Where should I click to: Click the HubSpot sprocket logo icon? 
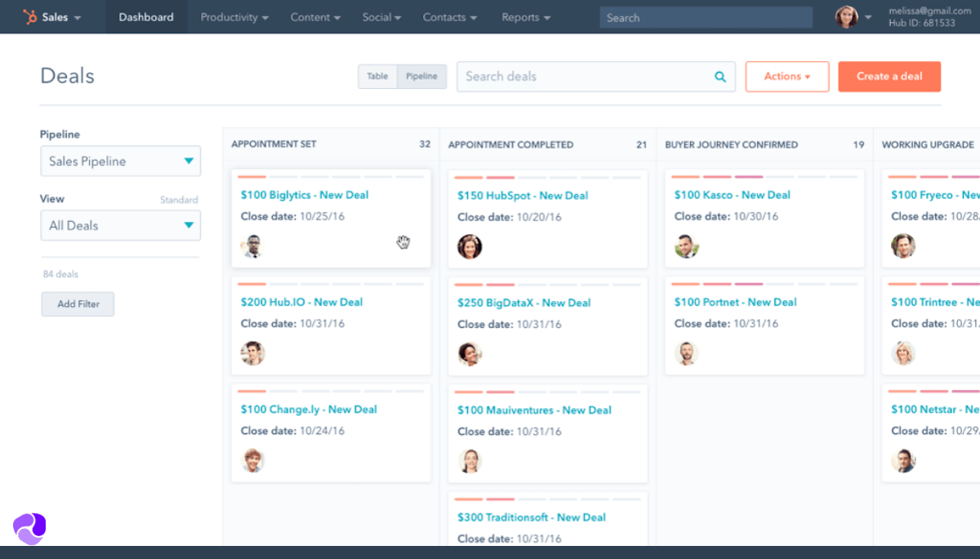tap(29, 17)
